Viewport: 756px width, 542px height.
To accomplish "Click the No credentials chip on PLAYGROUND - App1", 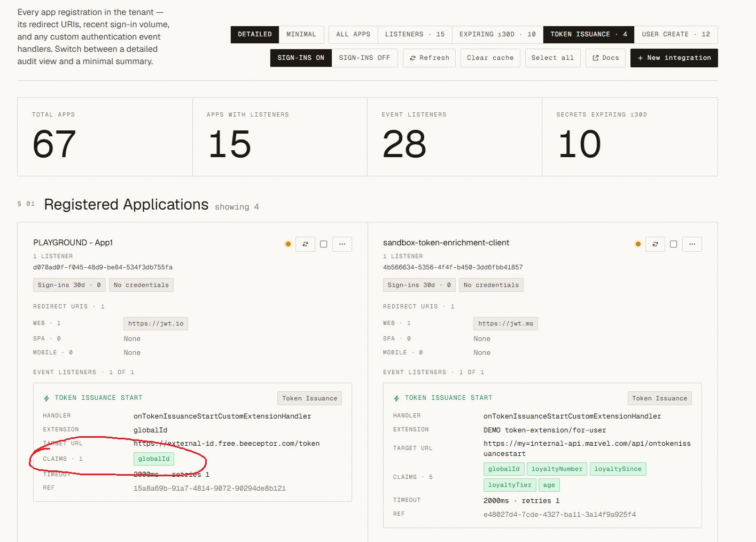I will point(141,285).
